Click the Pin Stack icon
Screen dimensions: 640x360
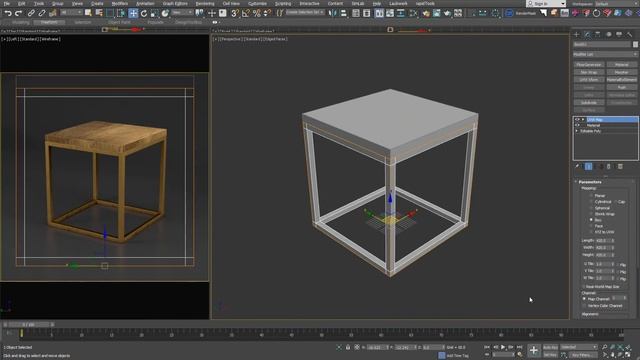tap(577, 167)
